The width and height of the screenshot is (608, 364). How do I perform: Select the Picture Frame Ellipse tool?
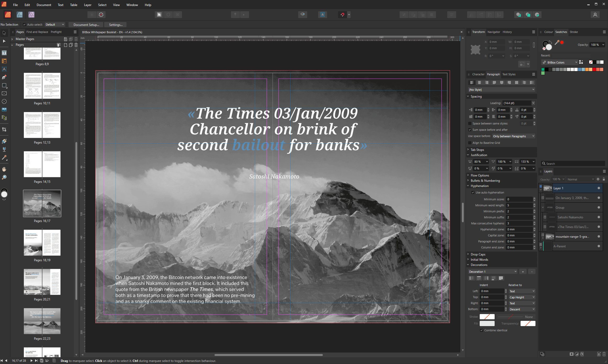pyautogui.click(x=4, y=101)
